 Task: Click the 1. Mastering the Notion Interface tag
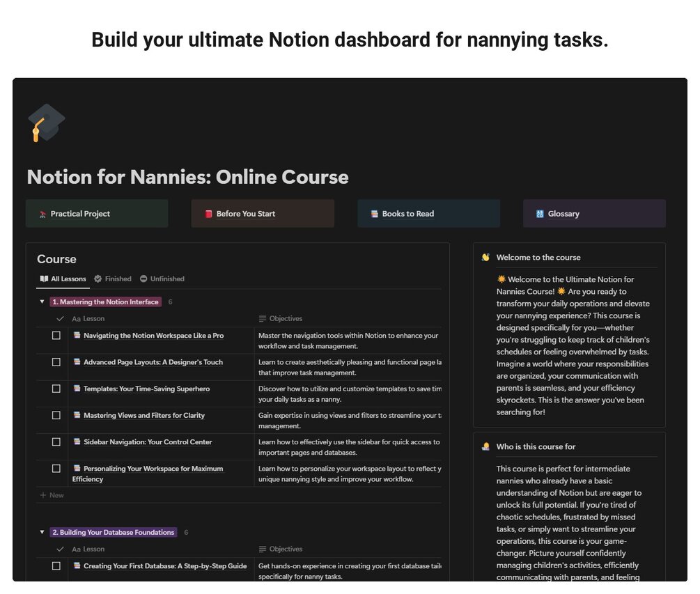tap(105, 302)
